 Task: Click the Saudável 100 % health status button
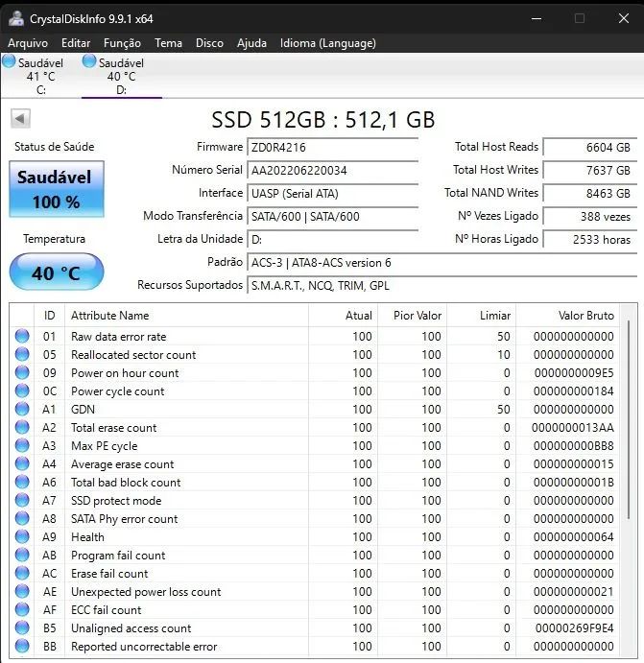[x=57, y=189]
